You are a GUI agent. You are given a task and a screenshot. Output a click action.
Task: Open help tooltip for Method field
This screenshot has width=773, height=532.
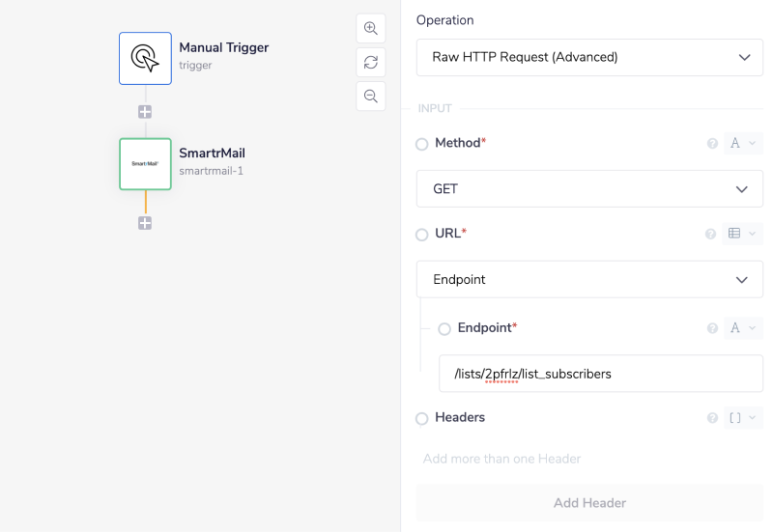(712, 144)
